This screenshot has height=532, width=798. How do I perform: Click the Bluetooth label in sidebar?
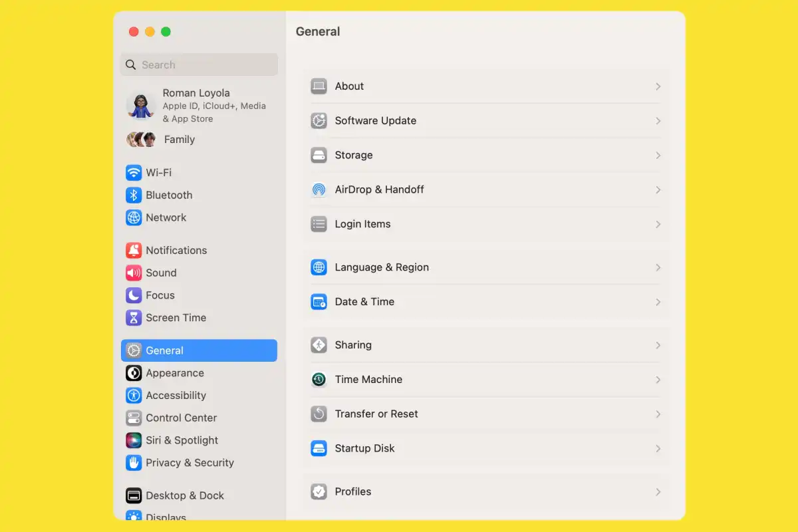(170, 195)
